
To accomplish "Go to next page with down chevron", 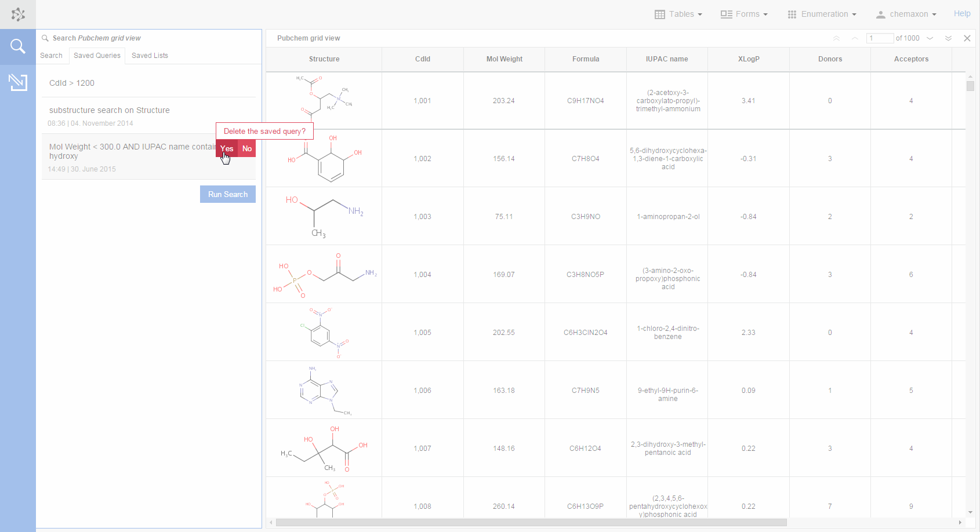I will (931, 38).
